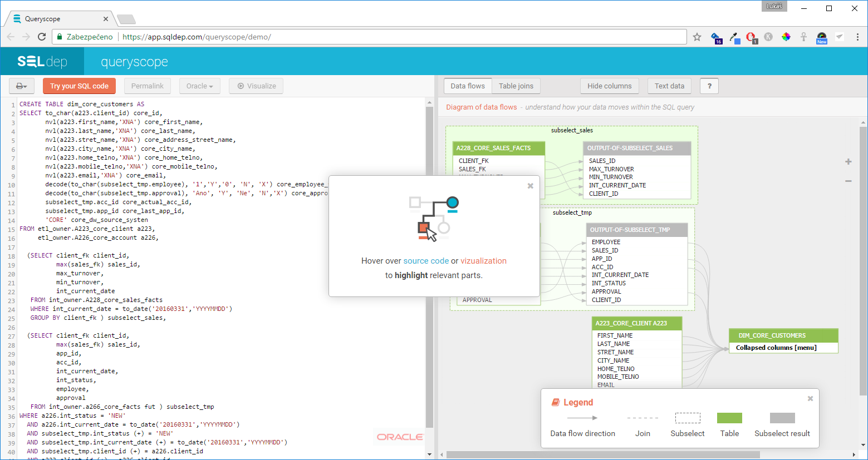
Task: Click the address bar URL
Action: click(x=197, y=37)
